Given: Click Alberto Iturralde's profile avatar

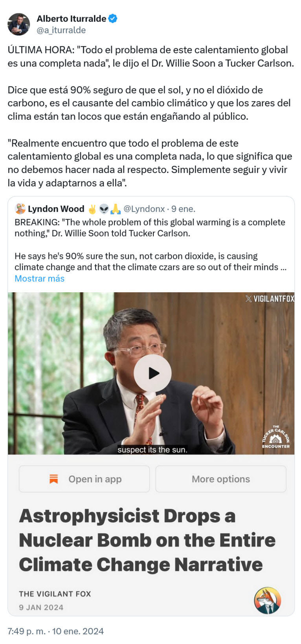Looking at the screenshot, I should pyautogui.click(x=18, y=24).
